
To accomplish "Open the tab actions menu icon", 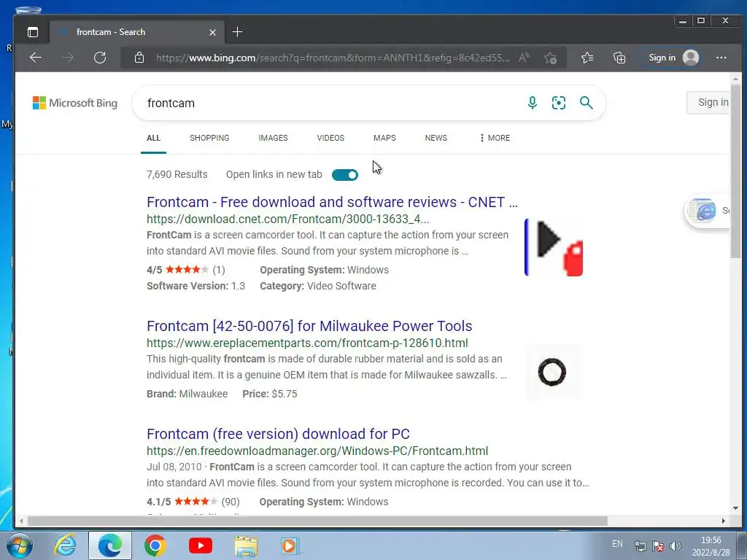I will pyautogui.click(x=32, y=32).
